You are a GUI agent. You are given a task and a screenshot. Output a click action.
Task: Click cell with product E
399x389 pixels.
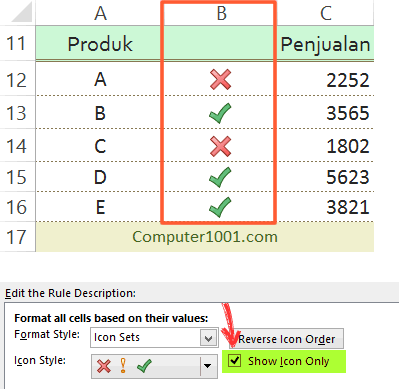(x=99, y=207)
